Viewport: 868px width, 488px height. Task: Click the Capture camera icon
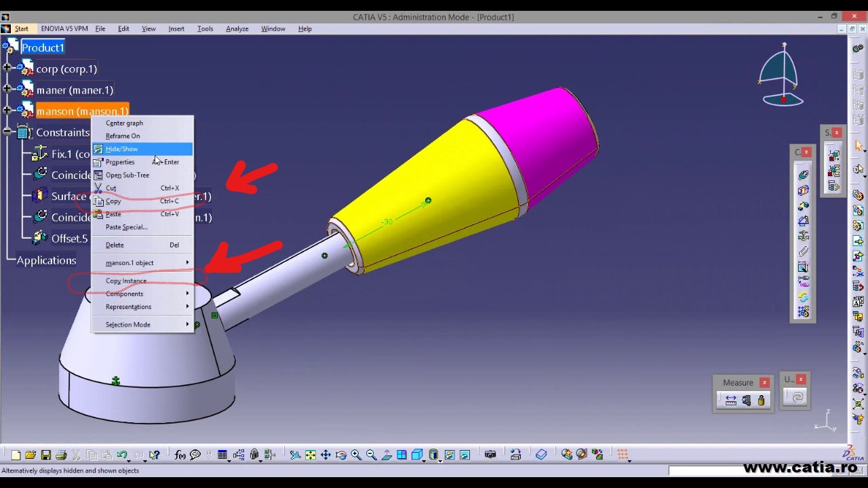(490, 455)
